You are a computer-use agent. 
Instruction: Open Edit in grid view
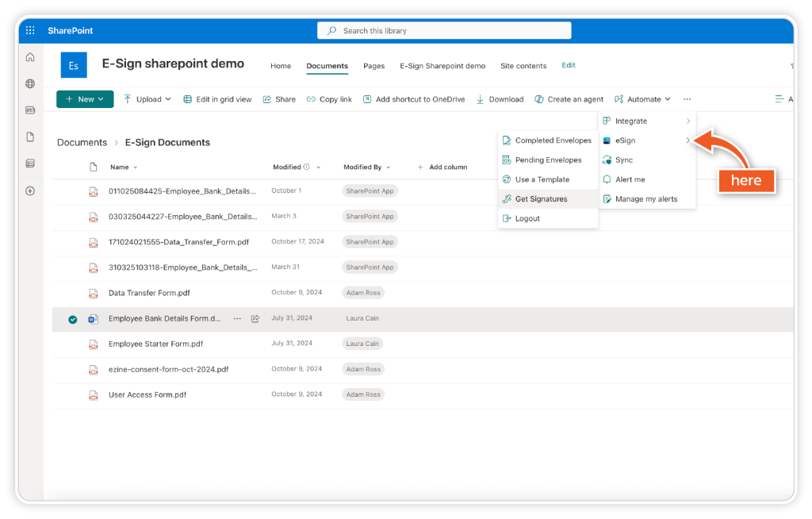coord(217,99)
